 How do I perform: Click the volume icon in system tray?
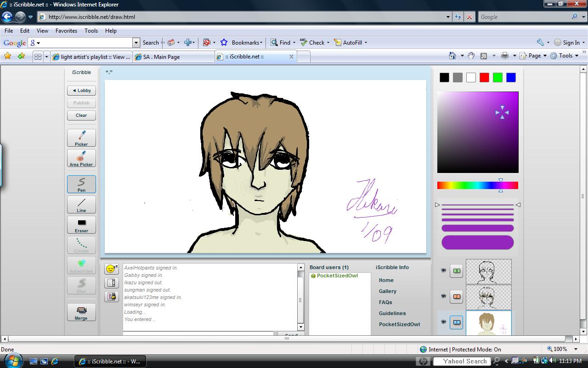(553, 361)
